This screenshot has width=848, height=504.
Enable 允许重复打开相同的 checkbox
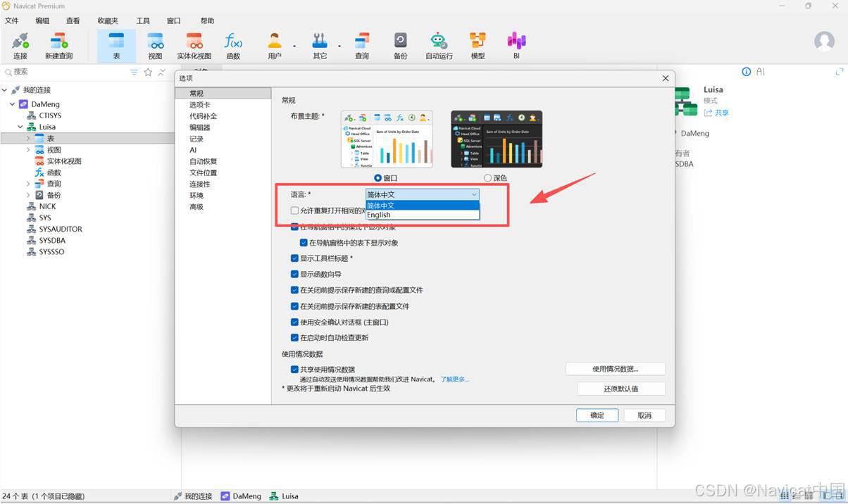click(x=295, y=210)
